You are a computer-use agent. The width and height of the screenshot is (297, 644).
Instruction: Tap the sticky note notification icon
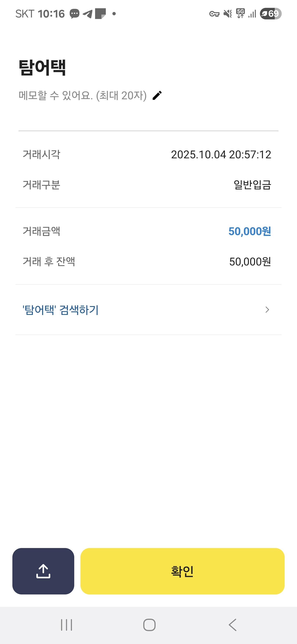point(100,14)
